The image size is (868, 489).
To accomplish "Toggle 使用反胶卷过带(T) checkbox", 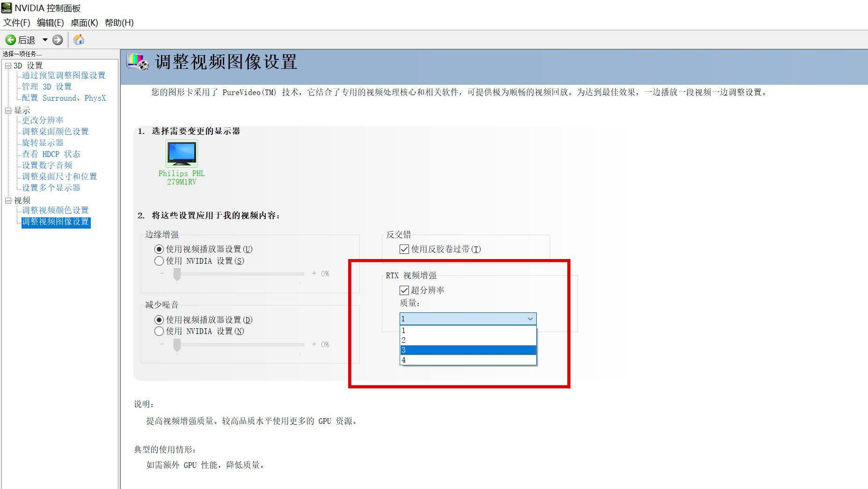I will [404, 249].
